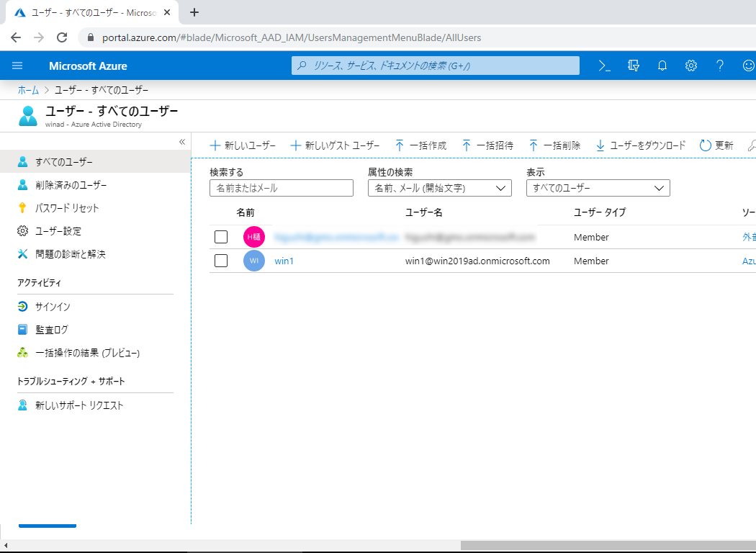Open サインイン activity menu item

tap(96, 307)
